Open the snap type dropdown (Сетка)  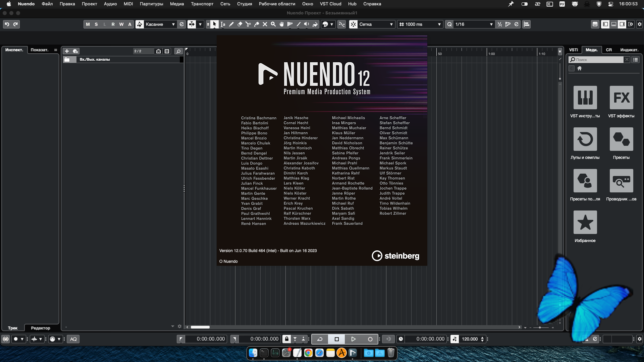tap(376, 24)
